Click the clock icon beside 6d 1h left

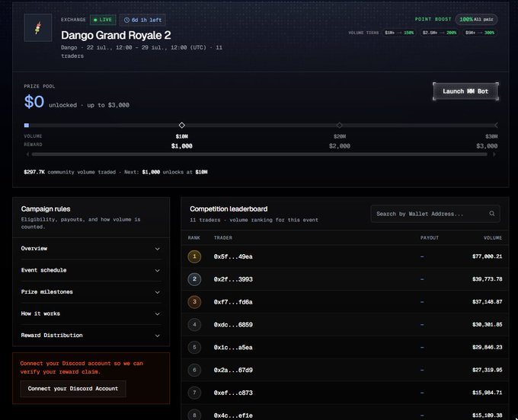click(126, 20)
